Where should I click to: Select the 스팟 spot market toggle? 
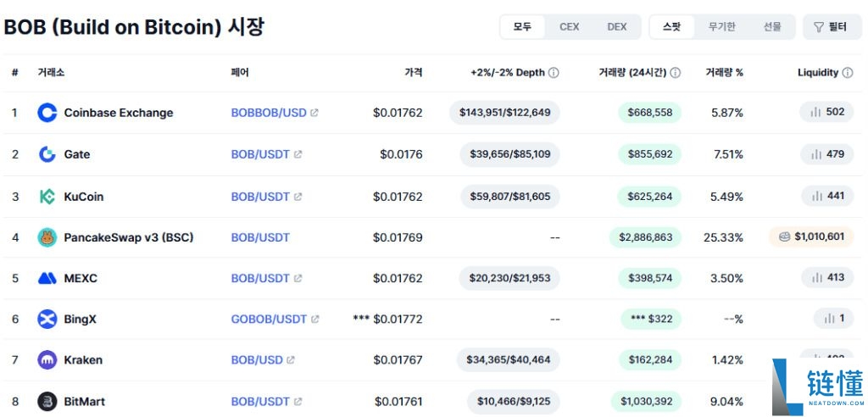671,27
